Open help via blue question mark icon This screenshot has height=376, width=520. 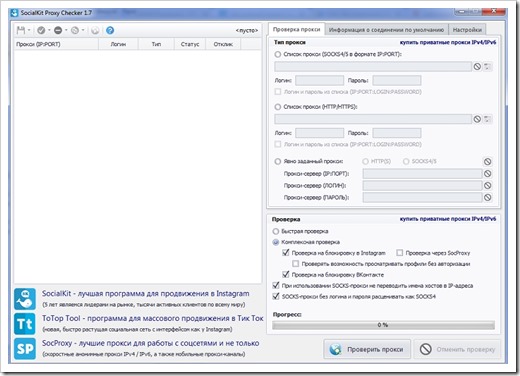coord(110,30)
